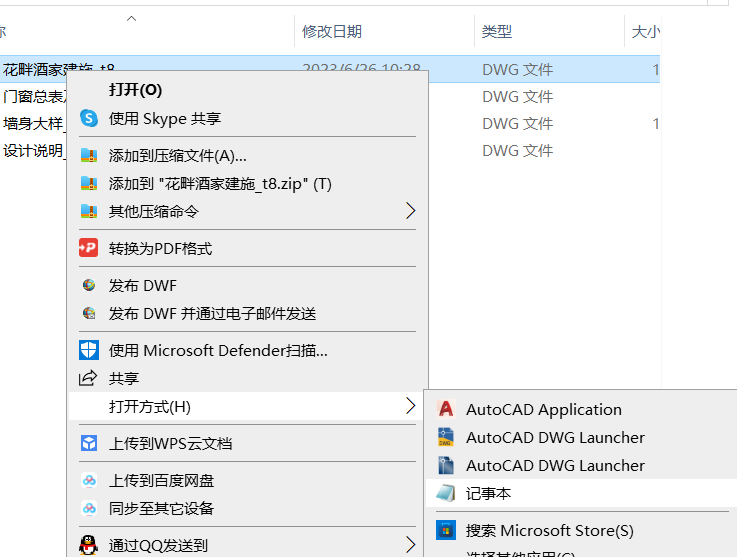Sort by 类型 column header
Screen dimensions: 737x557
(497, 31)
